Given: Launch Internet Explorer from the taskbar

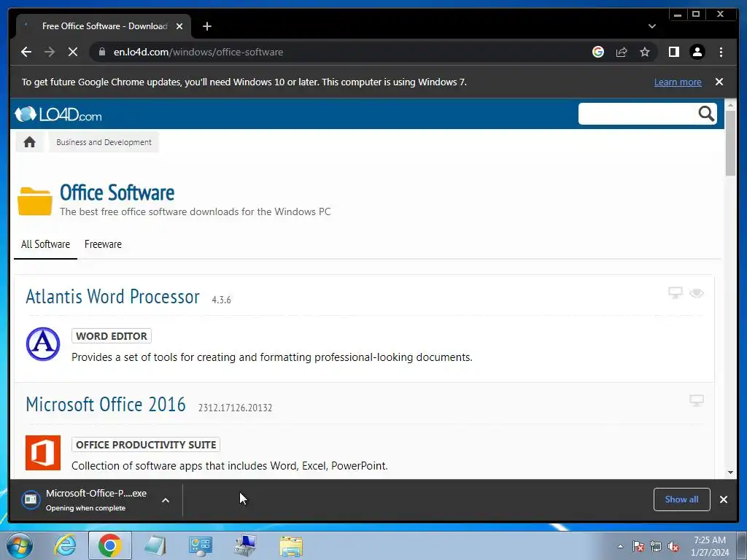Looking at the screenshot, I should [65, 545].
